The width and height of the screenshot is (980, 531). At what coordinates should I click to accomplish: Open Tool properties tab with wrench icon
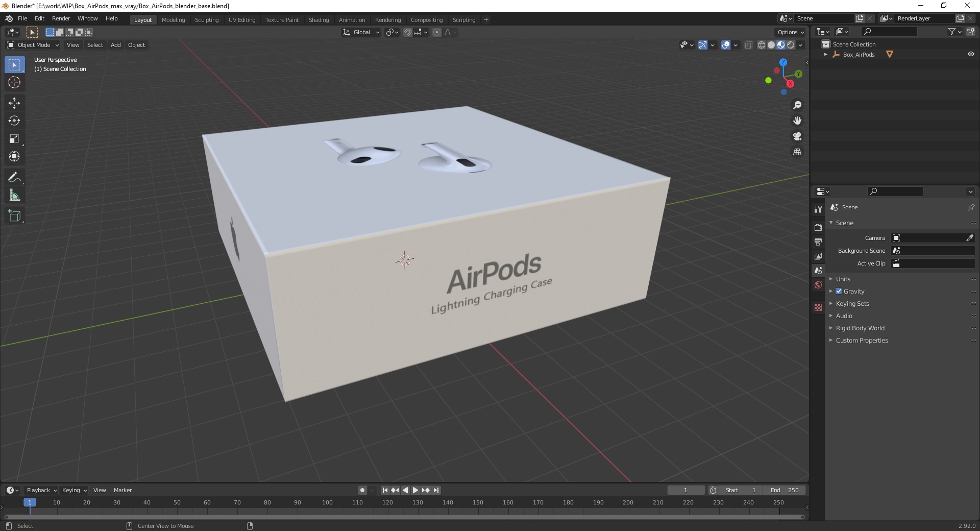tap(818, 209)
